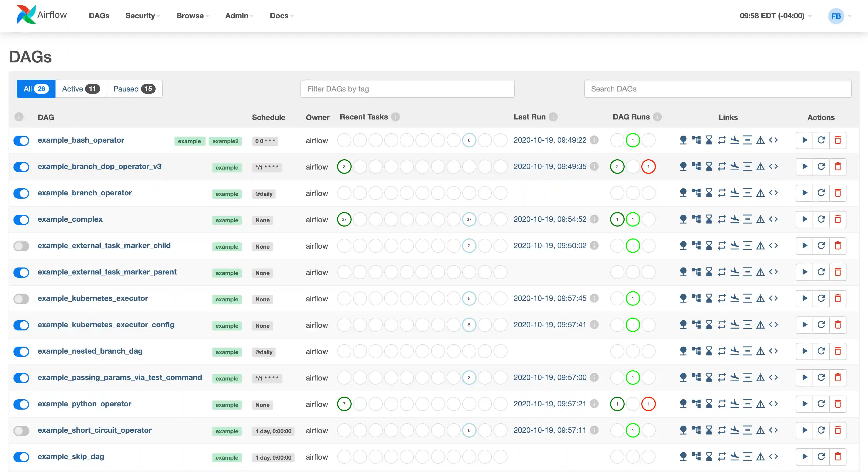View Code icon for example_skip_dag

coord(773,456)
